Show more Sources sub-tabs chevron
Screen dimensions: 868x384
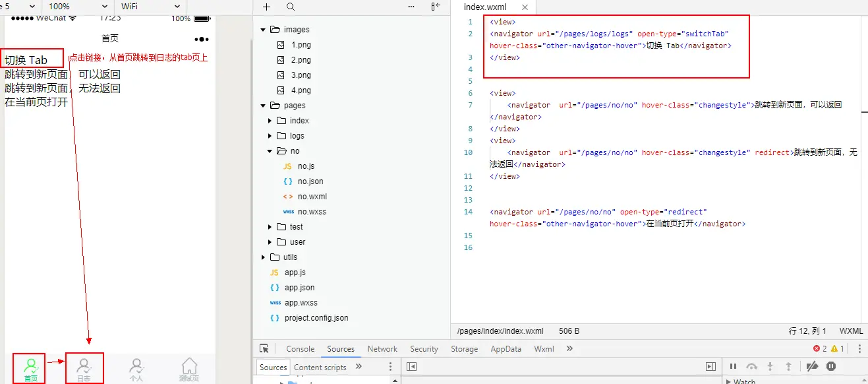[359, 367]
